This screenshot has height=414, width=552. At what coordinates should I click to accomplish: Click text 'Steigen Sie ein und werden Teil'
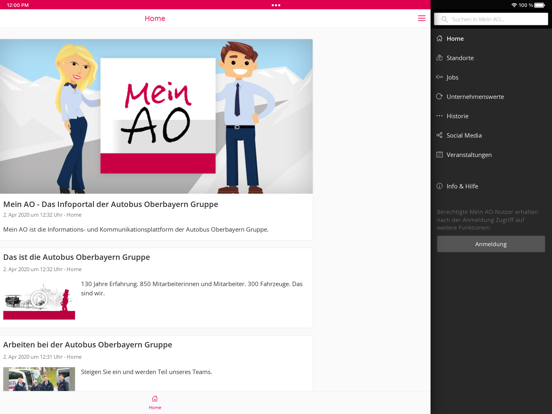(146, 372)
